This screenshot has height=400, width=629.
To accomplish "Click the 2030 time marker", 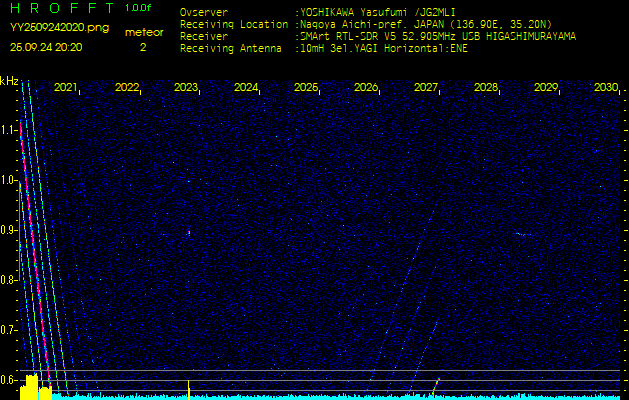I will coord(605,88).
